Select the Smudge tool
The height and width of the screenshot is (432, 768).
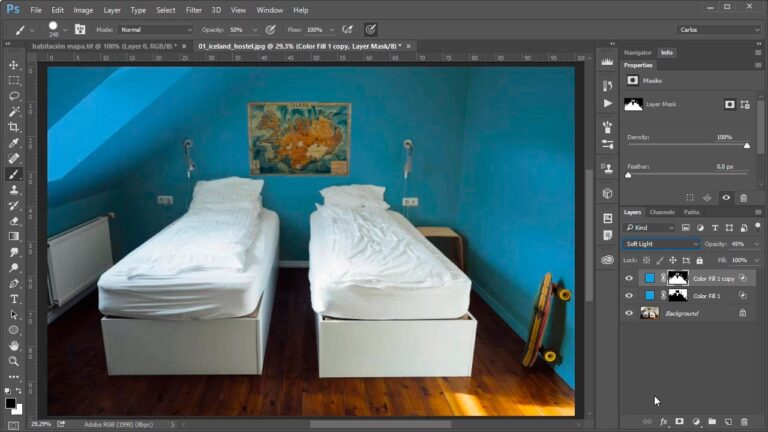point(14,252)
